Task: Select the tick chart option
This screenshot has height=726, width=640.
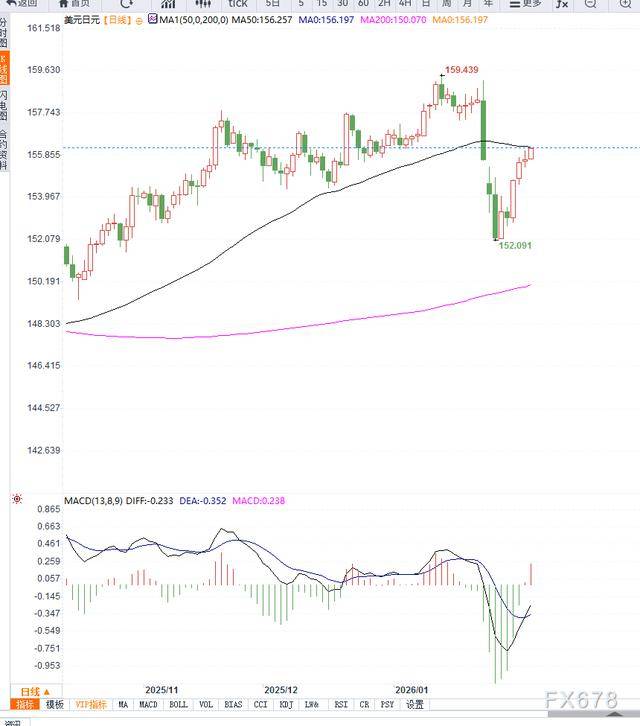Action: tap(236, 3)
